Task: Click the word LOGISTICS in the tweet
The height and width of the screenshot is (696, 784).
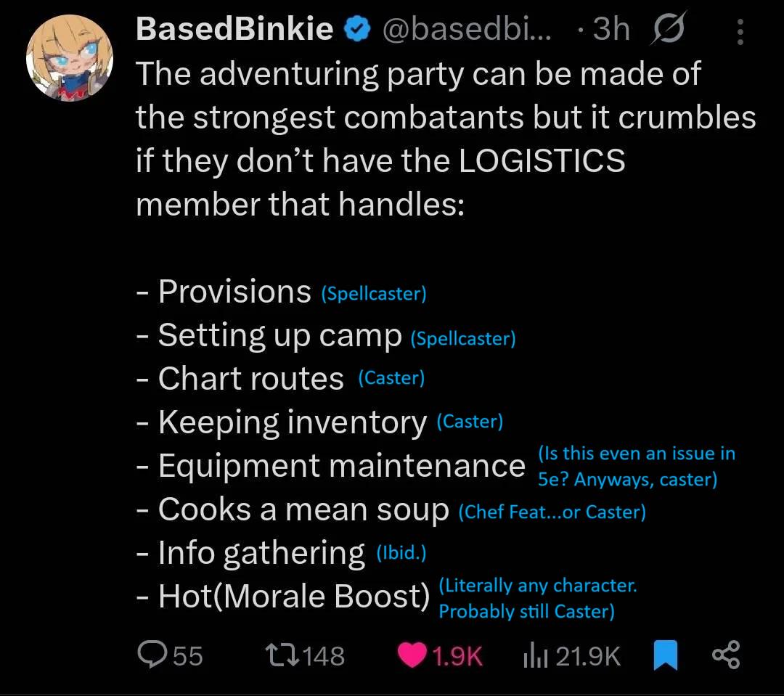Action: pyautogui.click(x=542, y=160)
